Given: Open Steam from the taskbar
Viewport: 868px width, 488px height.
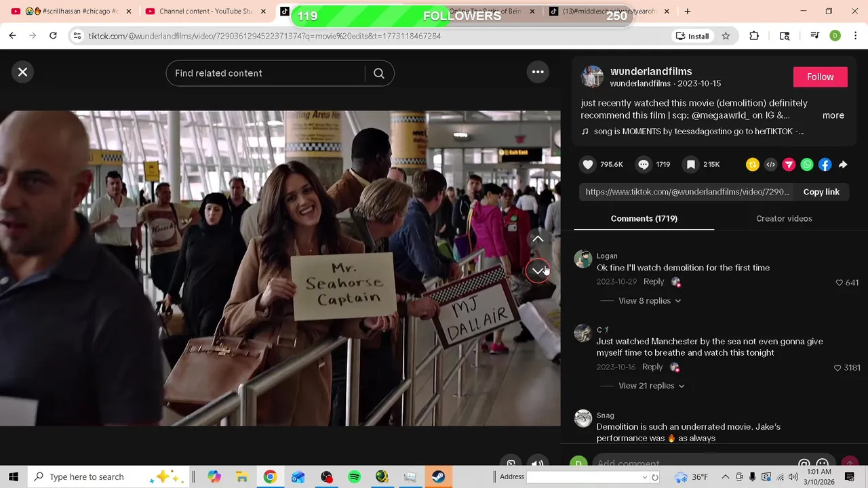Looking at the screenshot, I should pyautogui.click(x=438, y=476).
